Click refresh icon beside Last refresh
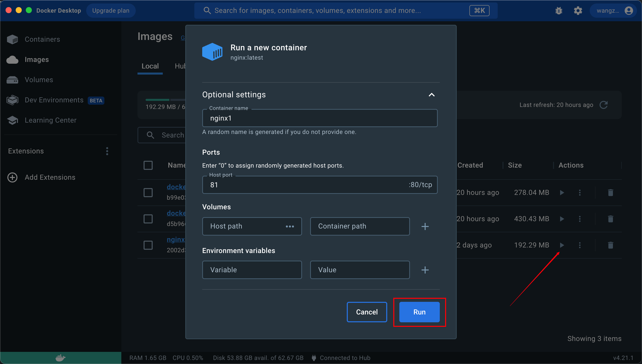 point(604,105)
